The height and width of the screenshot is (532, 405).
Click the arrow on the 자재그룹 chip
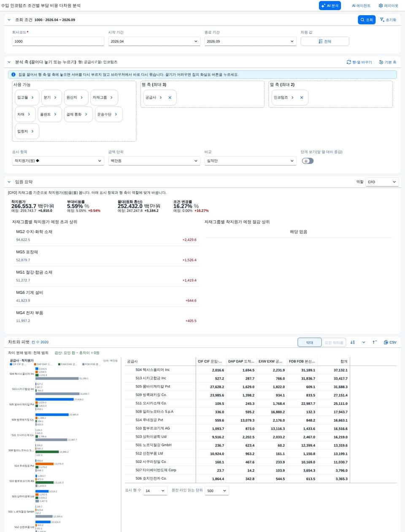click(x=111, y=98)
